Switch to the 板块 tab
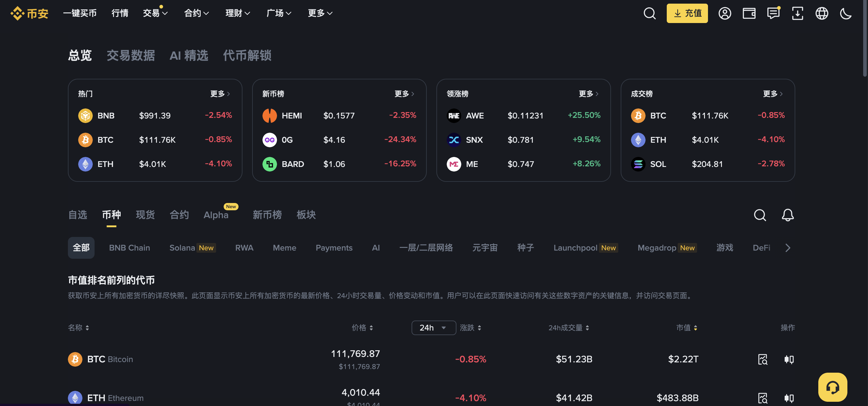The height and width of the screenshot is (406, 868). point(306,215)
